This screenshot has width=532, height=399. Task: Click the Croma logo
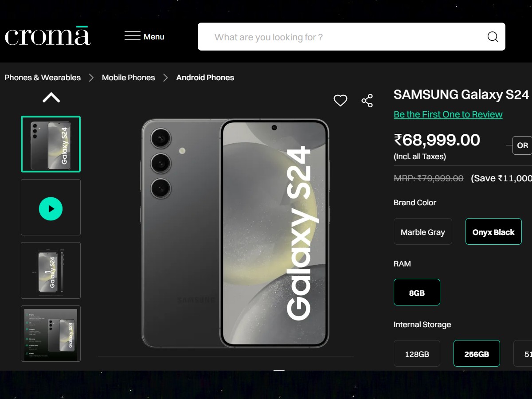point(47,36)
